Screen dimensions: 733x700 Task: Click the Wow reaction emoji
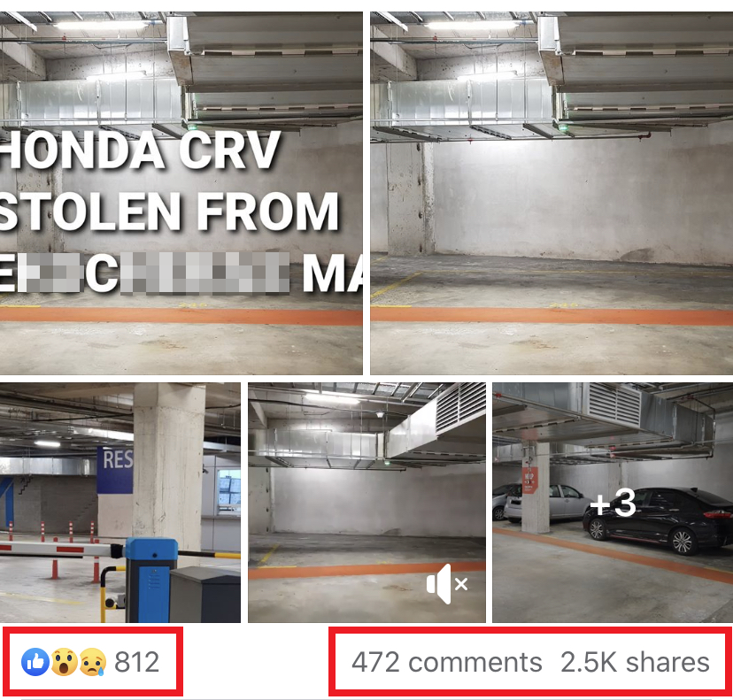click(64, 662)
